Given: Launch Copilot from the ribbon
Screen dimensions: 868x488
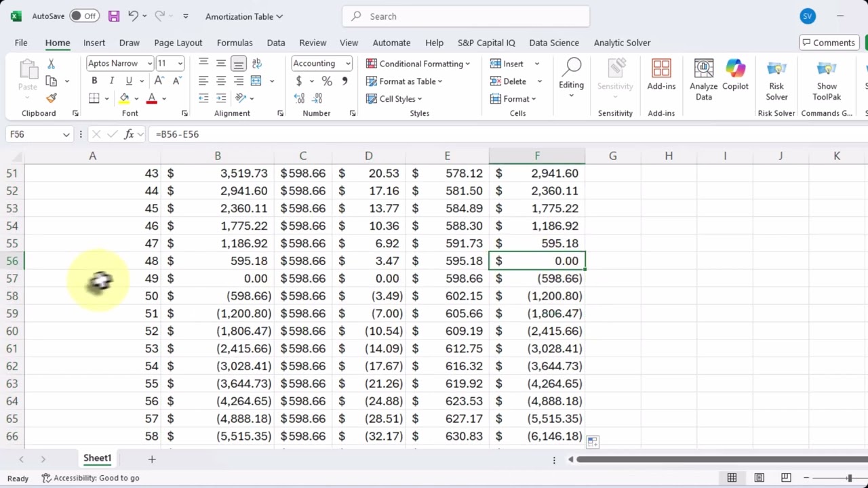Looking at the screenshot, I should 735,75.
